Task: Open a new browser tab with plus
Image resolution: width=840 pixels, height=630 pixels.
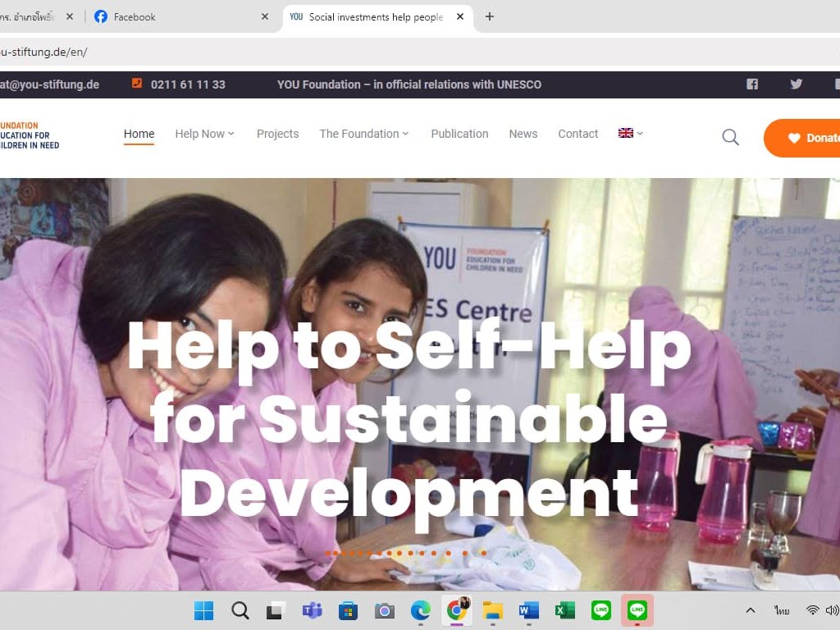Action: 490,16
